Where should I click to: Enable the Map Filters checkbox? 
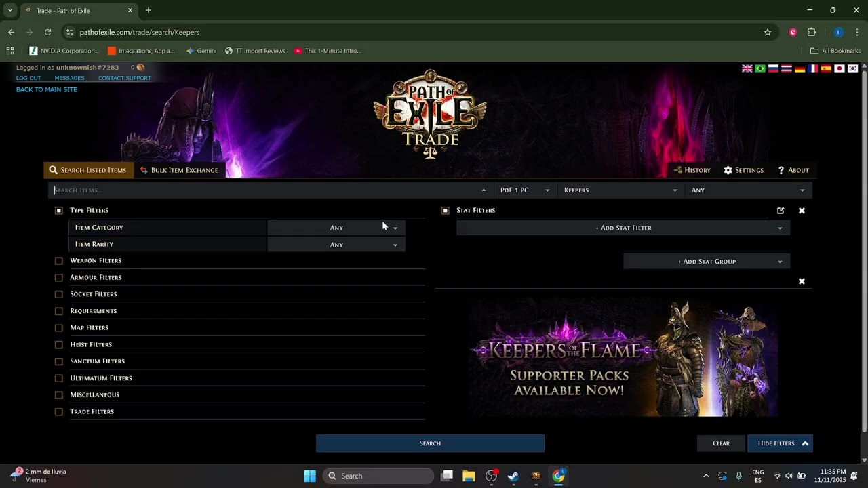coord(59,328)
